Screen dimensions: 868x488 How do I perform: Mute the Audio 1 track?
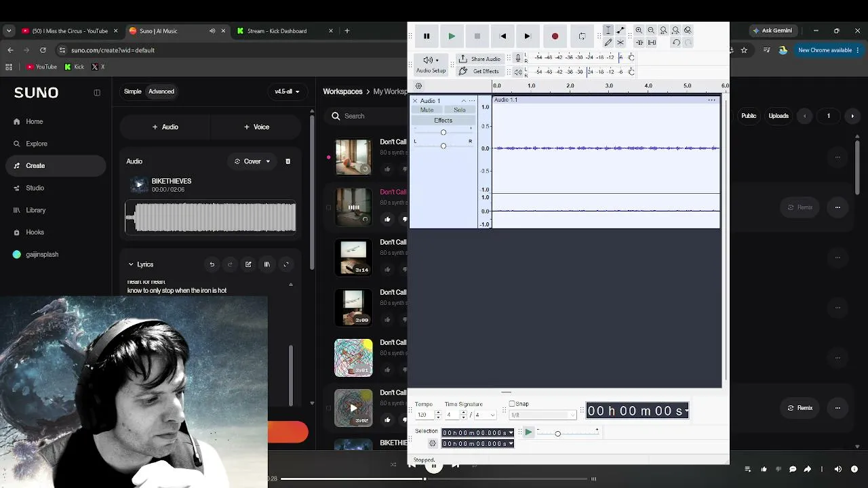point(427,110)
